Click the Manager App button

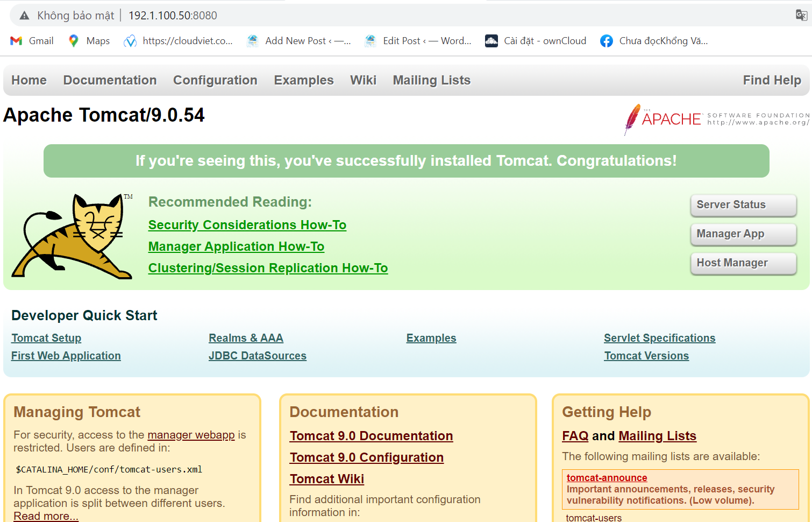743,234
